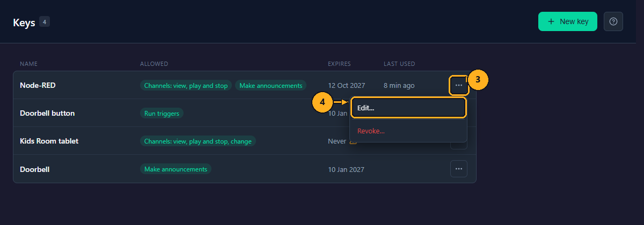Click the Keys page heading
Image resolution: width=644 pixels, height=225 pixels.
click(24, 22)
